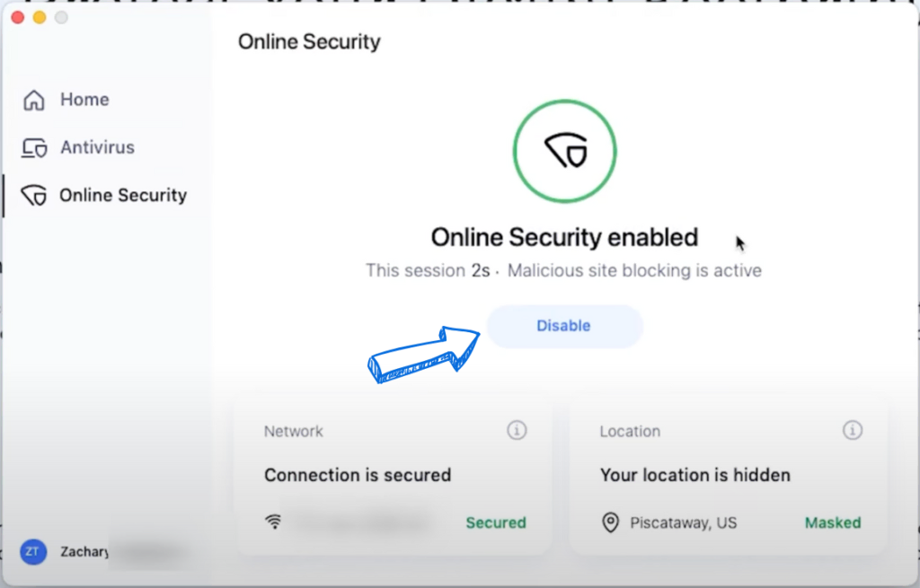Click the green Secured status label
The width and height of the screenshot is (920, 588).
496,522
